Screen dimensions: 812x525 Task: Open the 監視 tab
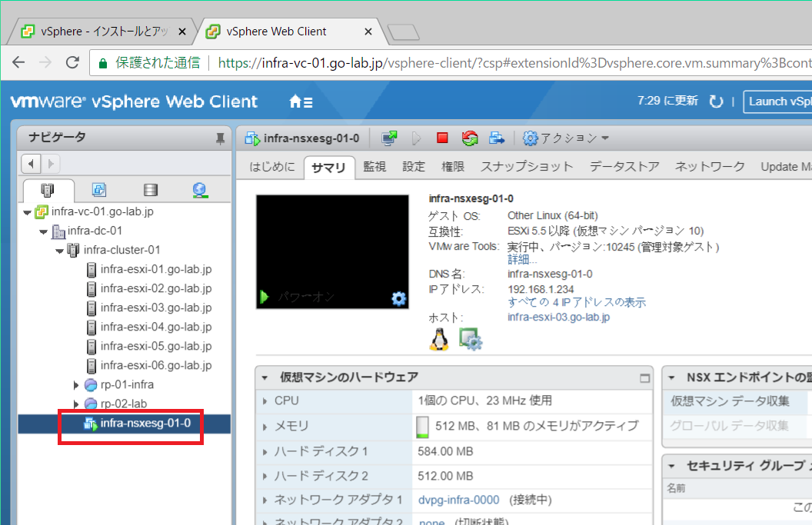pyautogui.click(x=374, y=167)
